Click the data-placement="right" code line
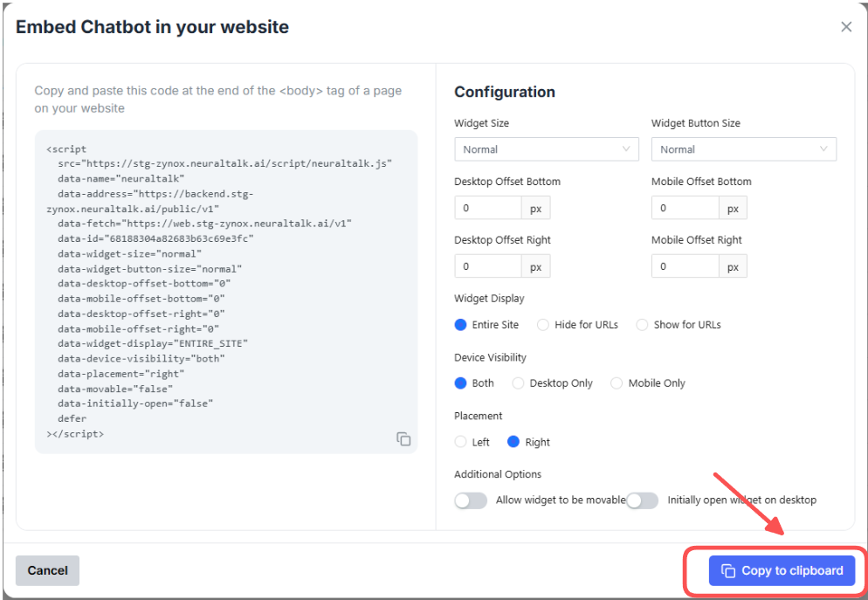 tap(121, 374)
